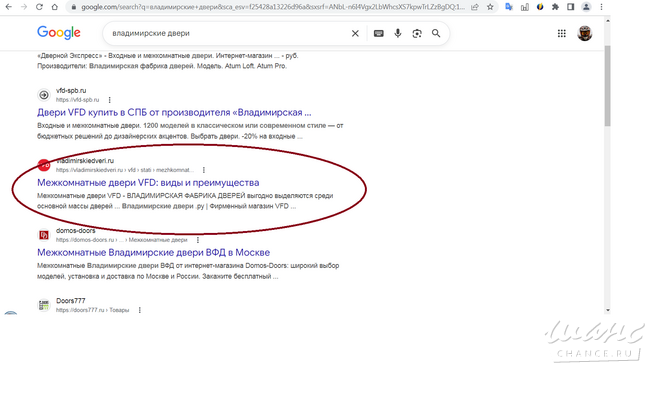Open the Google account avatar
Viewport: 670px width, 393px height.
tap(585, 33)
